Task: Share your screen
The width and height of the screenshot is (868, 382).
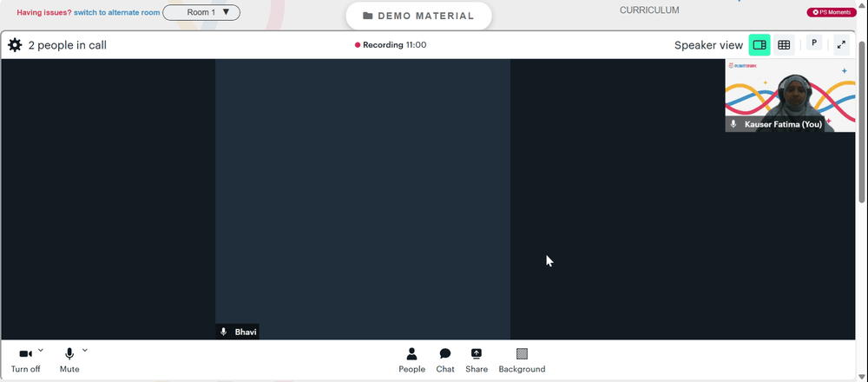Action: [x=477, y=360]
